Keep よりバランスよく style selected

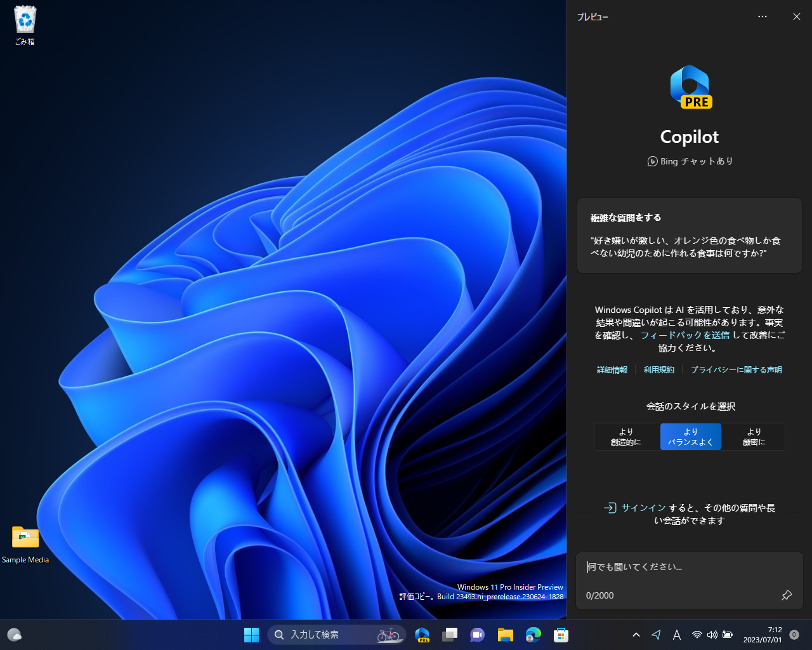[x=691, y=437]
